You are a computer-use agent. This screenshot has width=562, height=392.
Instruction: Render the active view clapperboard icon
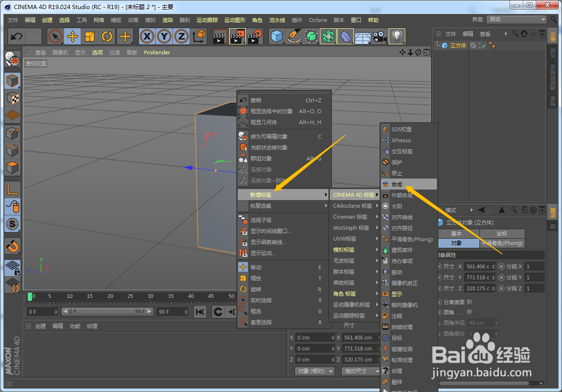coord(220,36)
